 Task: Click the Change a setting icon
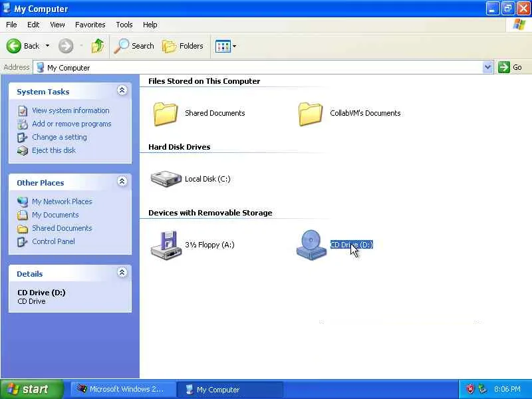tap(23, 138)
